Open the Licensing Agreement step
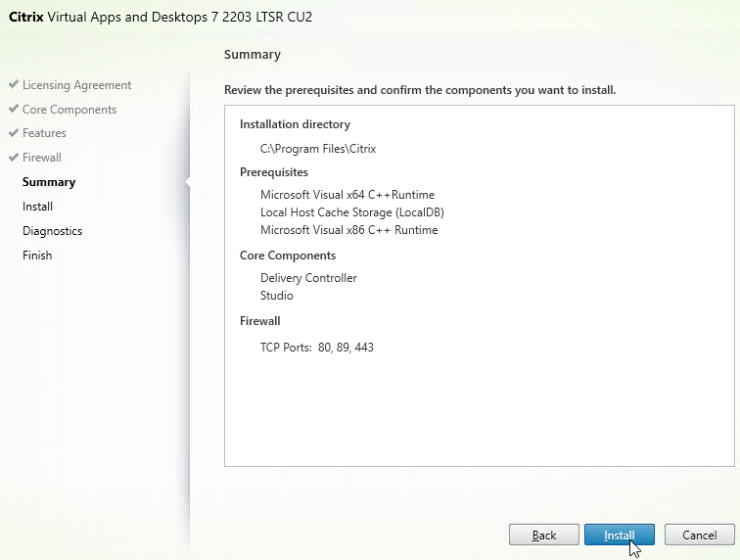740x560 pixels. (x=77, y=85)
